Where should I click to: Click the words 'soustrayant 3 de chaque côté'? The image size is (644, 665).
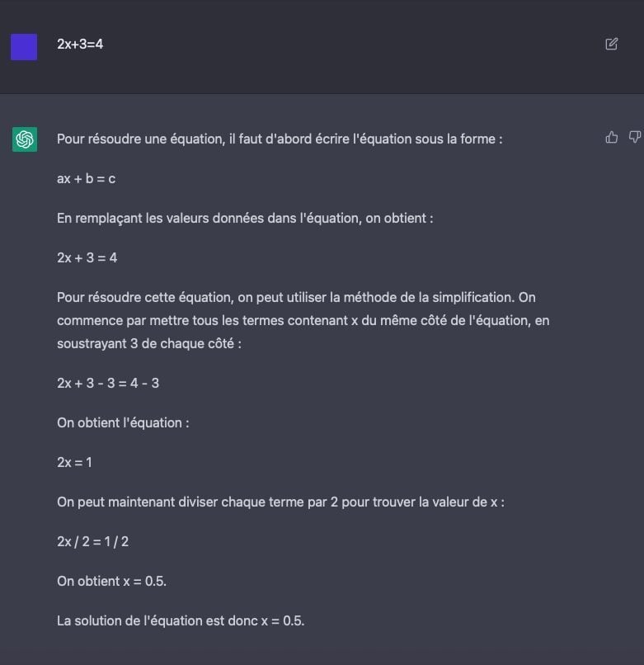click(x=145, y=343)
